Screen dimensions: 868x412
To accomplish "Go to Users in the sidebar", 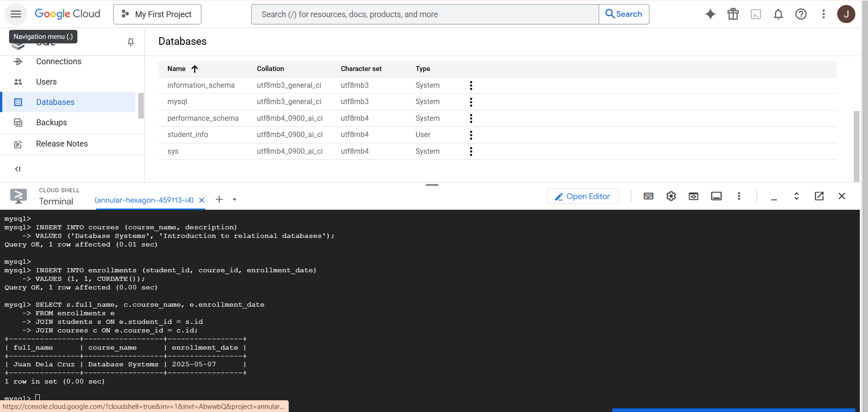I will (x=47, y=82).
